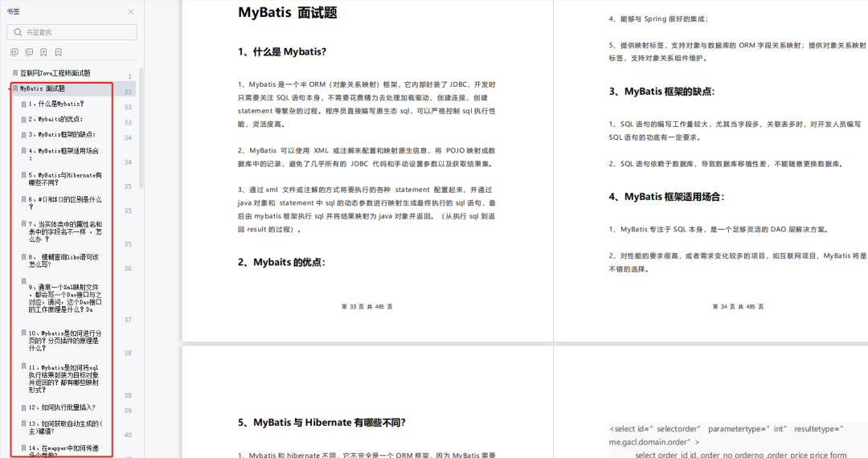Go to bookmark 4、MyBatis框架适用场合
The height and width of the screenshot is (458, 868).
(63, 153)
